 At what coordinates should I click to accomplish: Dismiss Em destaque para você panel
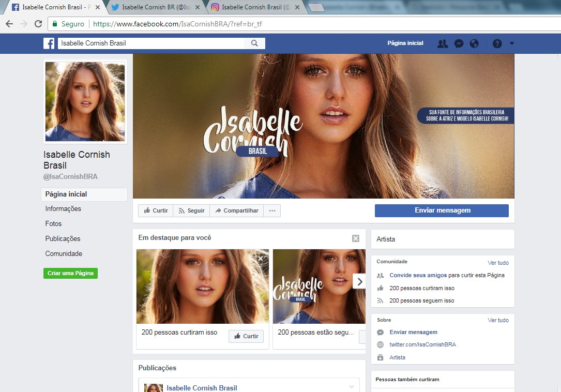[356, 238]
